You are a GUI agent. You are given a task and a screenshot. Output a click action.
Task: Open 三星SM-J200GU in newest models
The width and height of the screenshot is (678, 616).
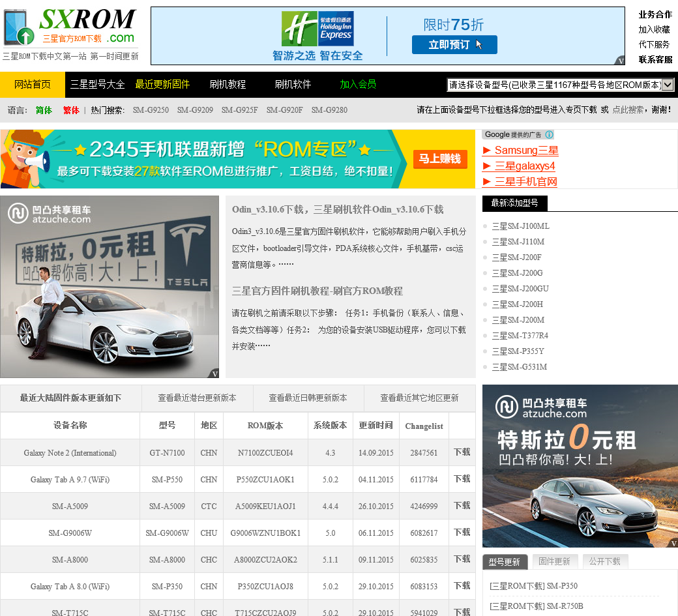(x=520, y=289)
